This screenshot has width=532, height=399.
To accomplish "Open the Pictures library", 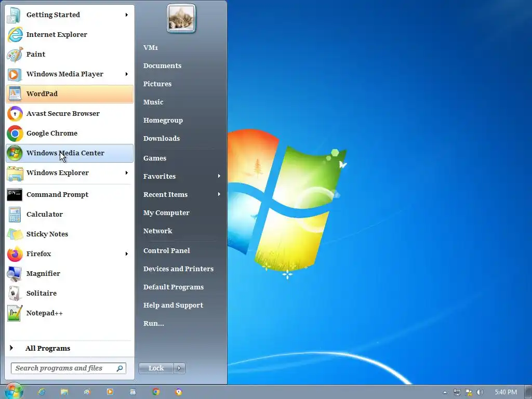I will (157, 84).
